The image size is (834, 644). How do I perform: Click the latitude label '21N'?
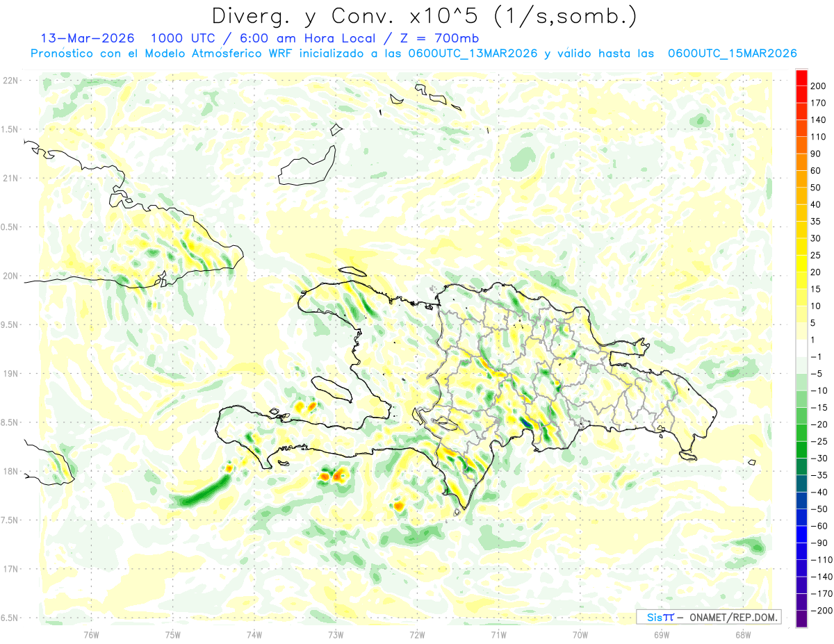pyautogui.click(x=10, y=178)
